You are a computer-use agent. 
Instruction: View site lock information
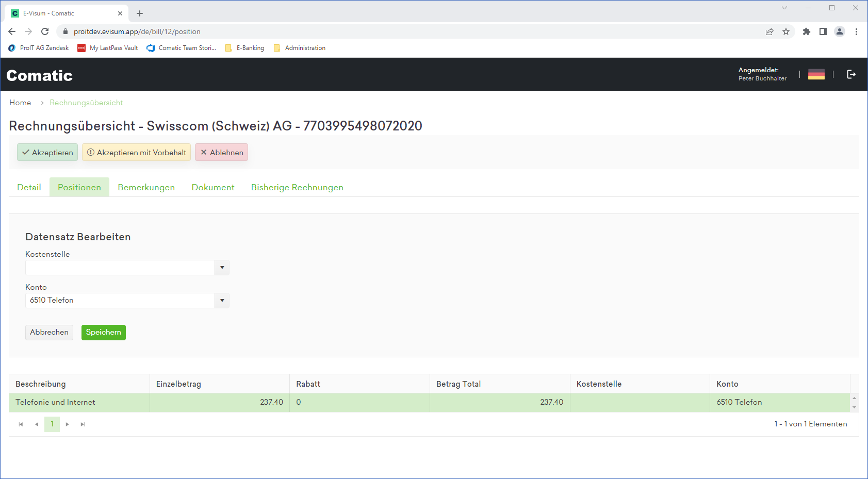click(65, 31)
